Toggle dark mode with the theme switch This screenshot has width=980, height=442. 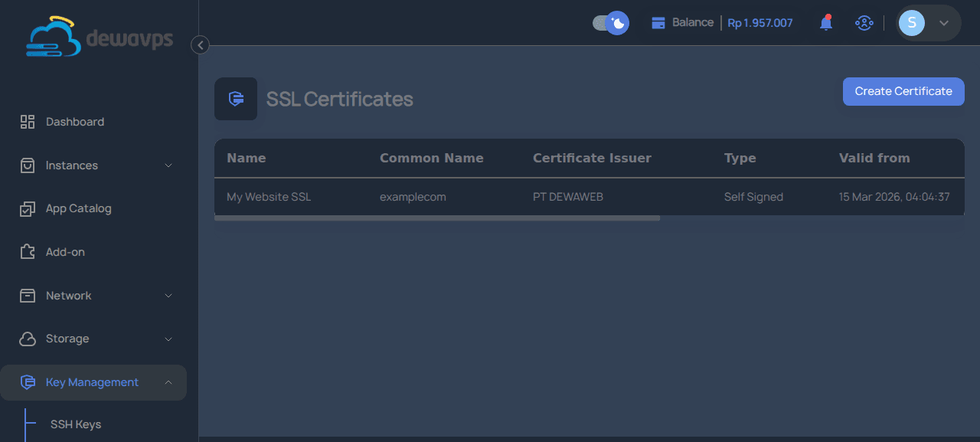tap(610, 23)
